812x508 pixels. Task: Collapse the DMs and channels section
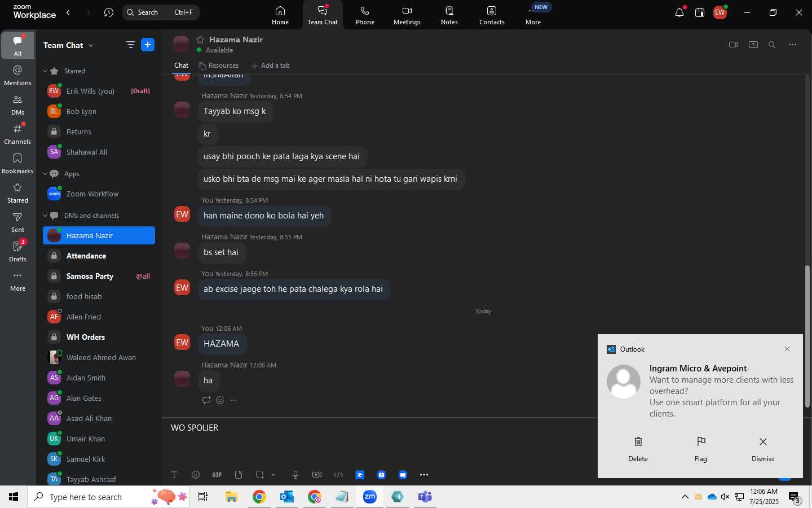tap(45, 216)
